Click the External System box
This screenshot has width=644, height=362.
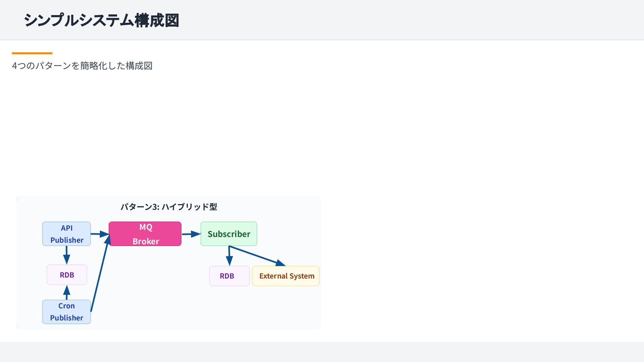click(x=286, y=276)
